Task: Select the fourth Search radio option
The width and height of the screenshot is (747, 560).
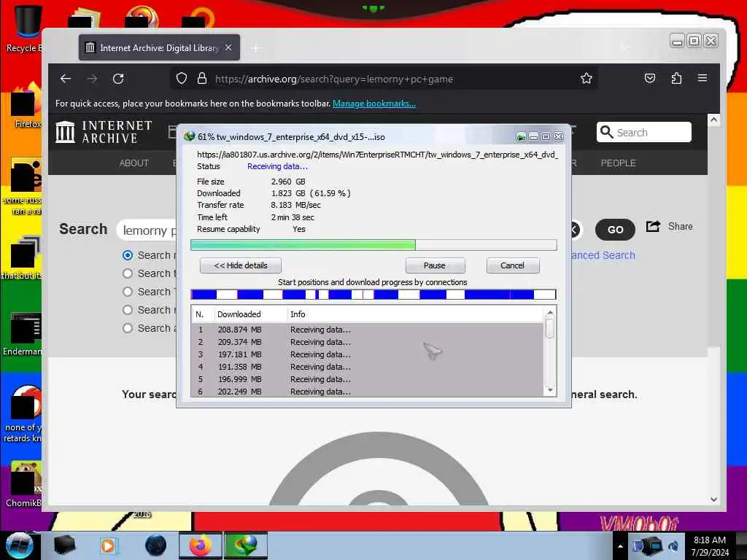Action: [x=127, y=310]
